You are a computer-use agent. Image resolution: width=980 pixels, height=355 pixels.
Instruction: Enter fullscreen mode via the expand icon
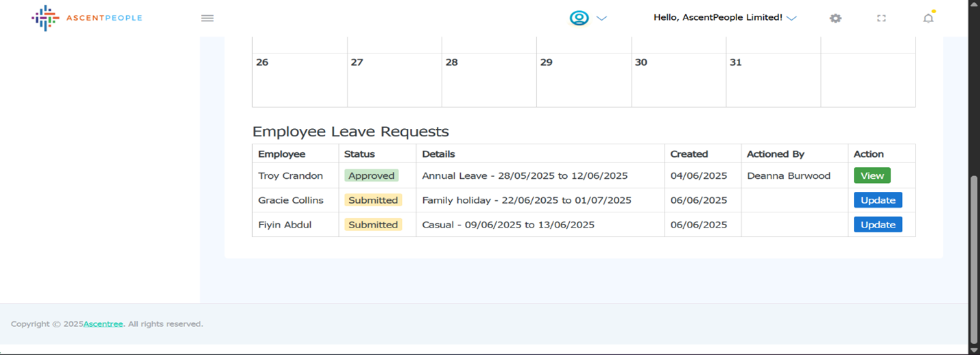tap(881, 19)
